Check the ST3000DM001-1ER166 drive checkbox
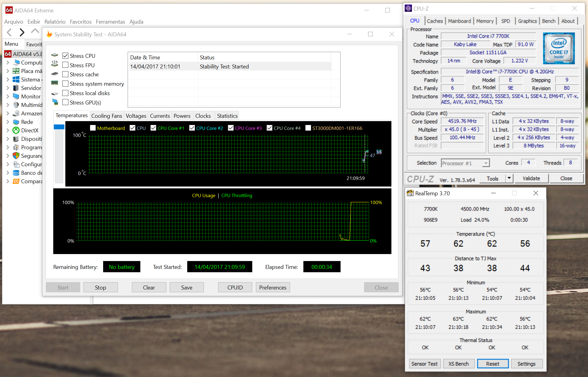 point(308,128)
